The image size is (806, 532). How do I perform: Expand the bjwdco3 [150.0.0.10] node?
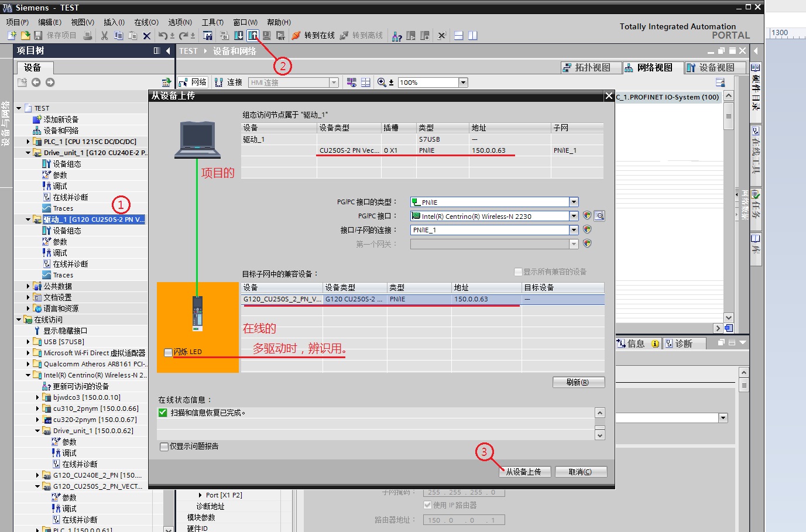37,397
